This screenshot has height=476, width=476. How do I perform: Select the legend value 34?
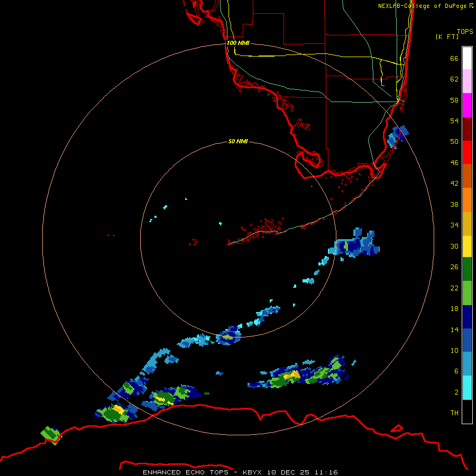pos(454,225)
